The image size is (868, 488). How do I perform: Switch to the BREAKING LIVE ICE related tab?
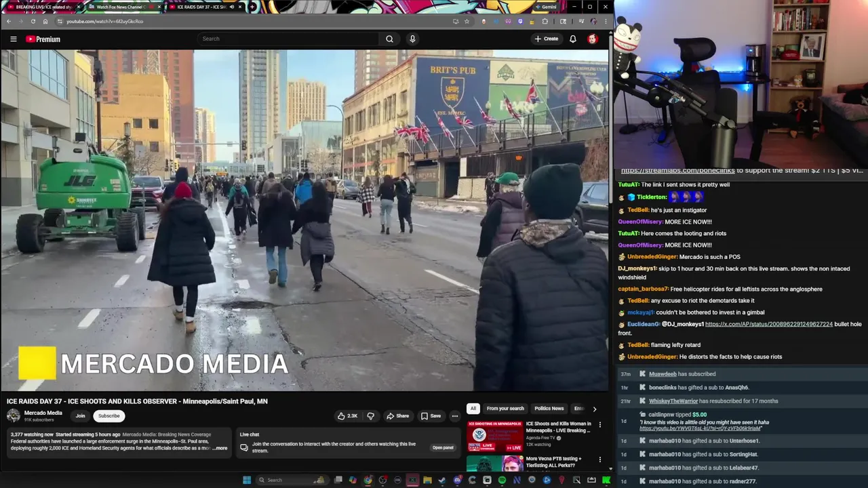43,7
